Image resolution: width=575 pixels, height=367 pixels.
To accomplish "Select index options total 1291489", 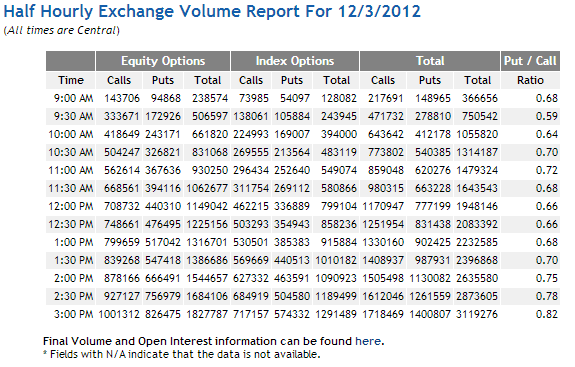I will 336,314.
